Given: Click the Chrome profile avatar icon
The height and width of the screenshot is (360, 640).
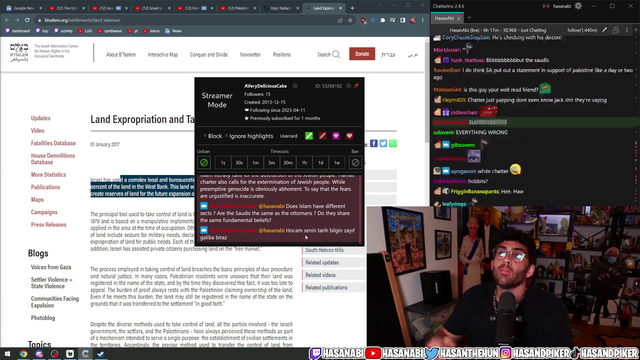Looking at the screenshot, I should 413,20.
